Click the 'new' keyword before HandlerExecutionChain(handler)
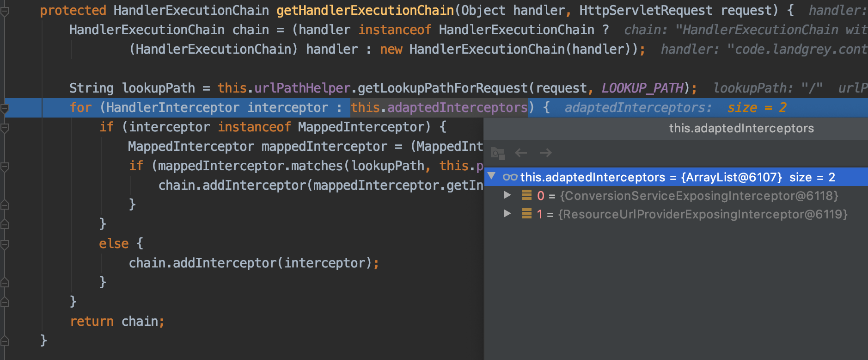Image resolution: width=868 pixels, height=360 pixels. tap(391, 49)
